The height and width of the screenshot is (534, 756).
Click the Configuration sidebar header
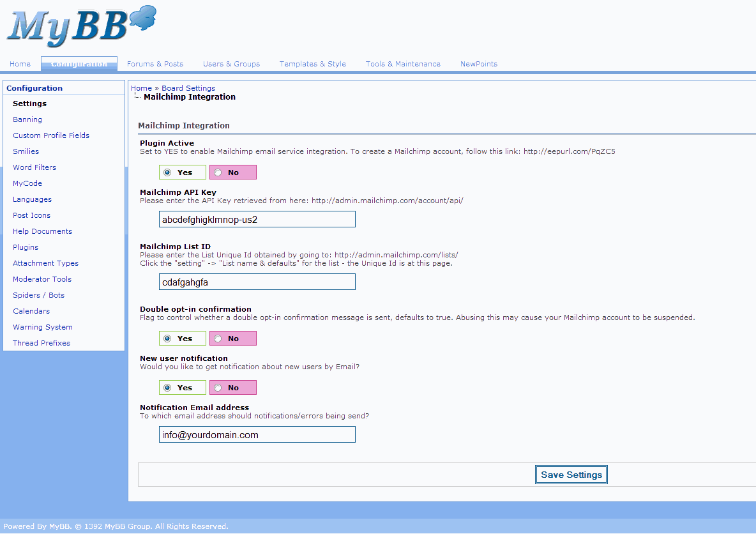pos(34,88)
